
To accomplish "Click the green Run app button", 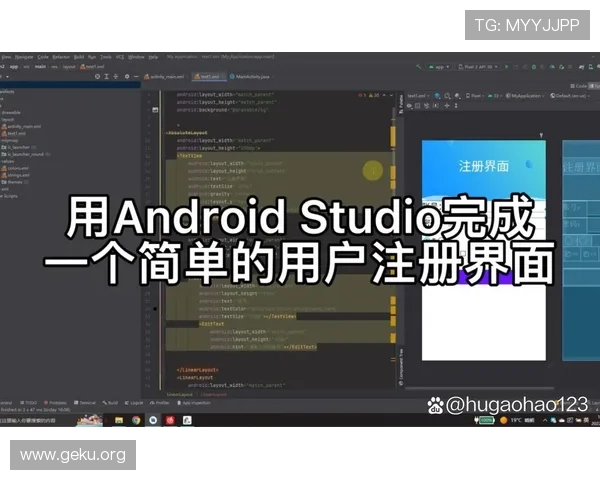I will [x=506, y=67].
